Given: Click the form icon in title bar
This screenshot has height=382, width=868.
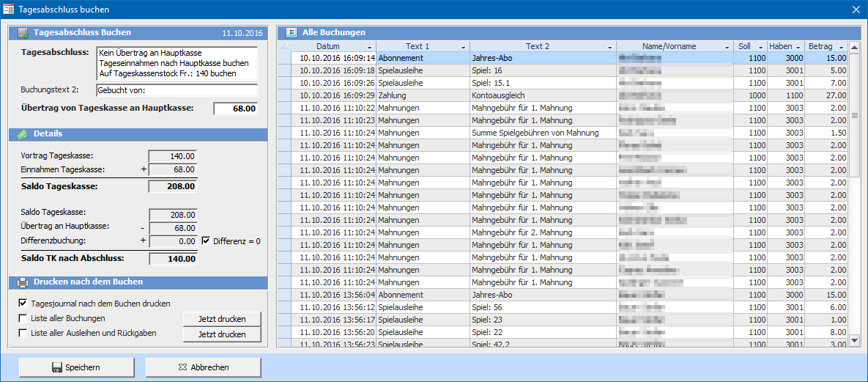Looking at the screenshot, I should tap(9, 10).
